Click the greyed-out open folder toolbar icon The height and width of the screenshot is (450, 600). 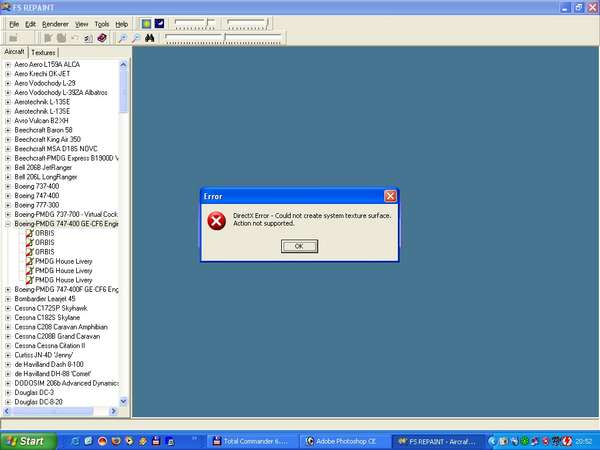coord(13,38)
